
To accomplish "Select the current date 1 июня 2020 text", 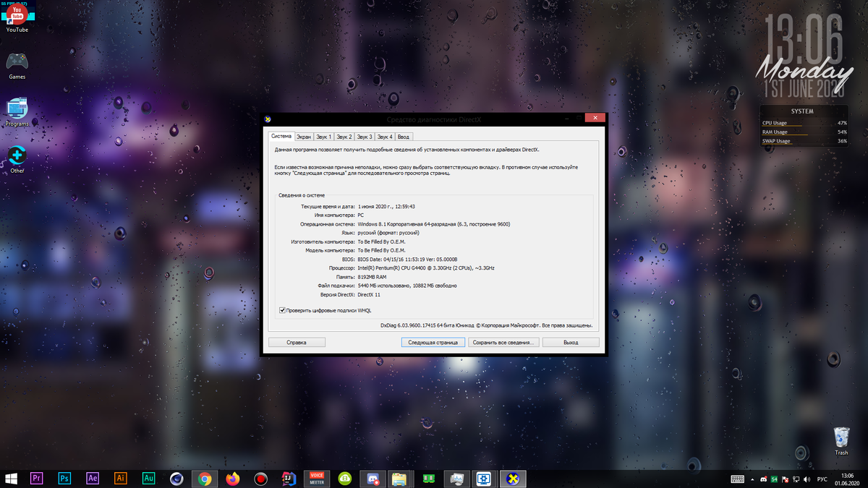I will tap(386, 207).
